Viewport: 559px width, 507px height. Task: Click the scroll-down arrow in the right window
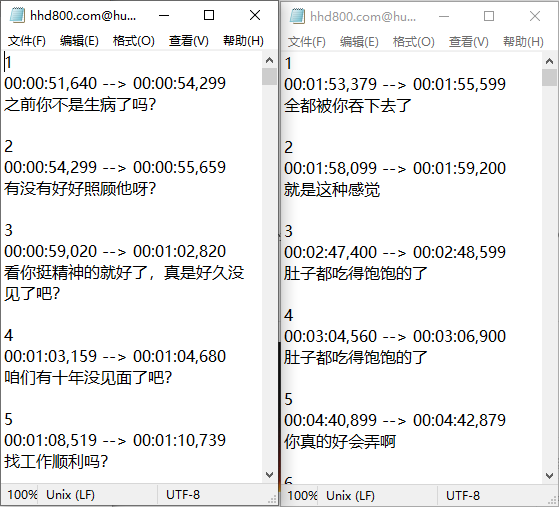pos(549,476)
